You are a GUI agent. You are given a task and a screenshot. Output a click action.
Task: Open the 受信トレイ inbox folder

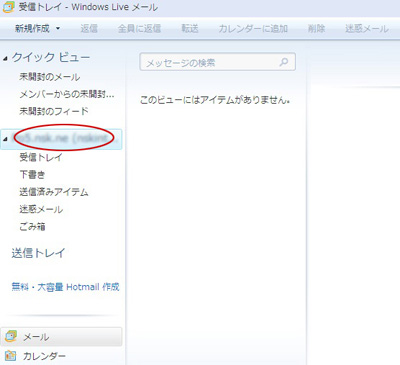(41, 157)
